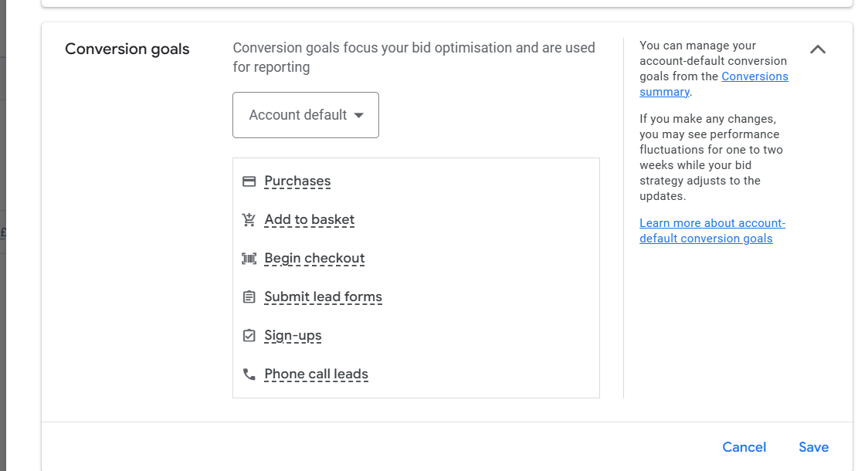Click the Conversion goals section heading
Screen dimensions: 868x471
pos(127,49)
